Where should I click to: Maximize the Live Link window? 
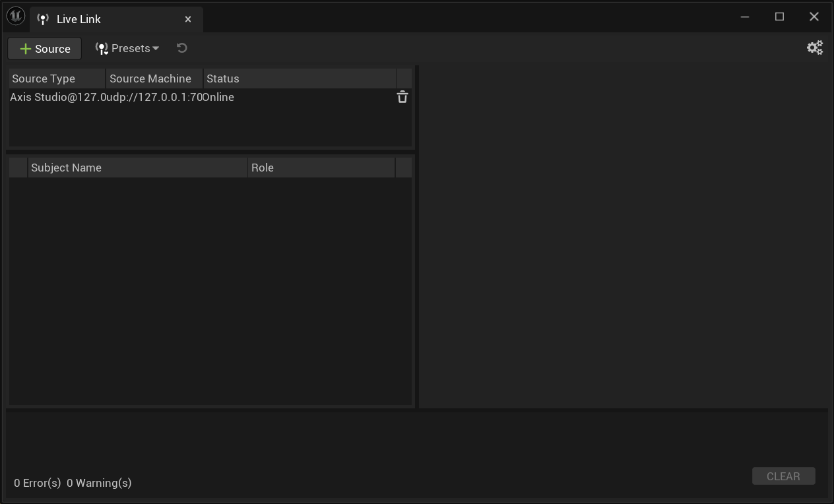(779, 16)
